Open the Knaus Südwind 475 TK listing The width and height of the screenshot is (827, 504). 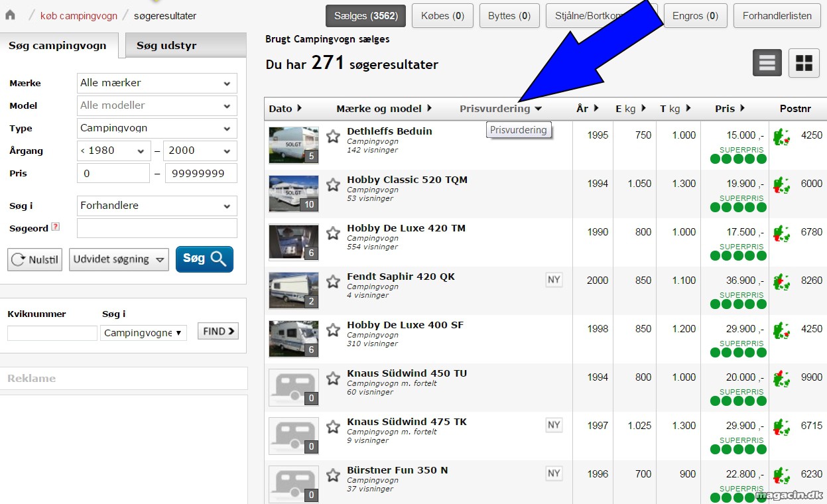tap(407, 422)
